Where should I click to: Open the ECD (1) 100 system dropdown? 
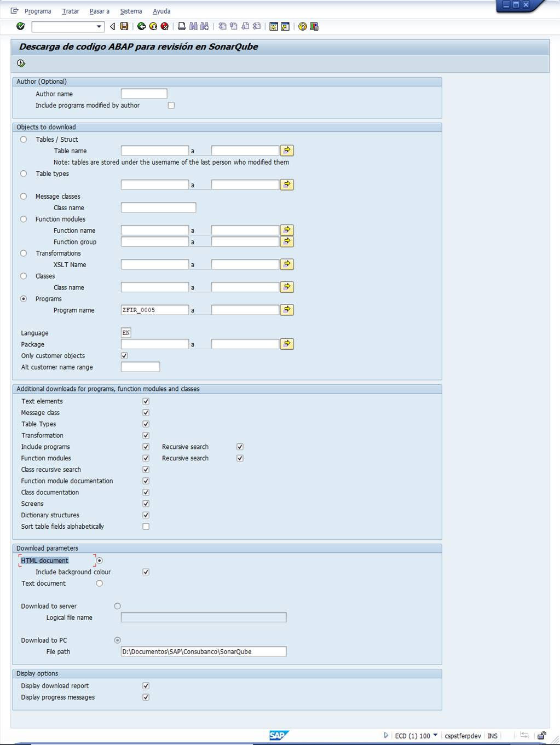click(x=436, y=735)
